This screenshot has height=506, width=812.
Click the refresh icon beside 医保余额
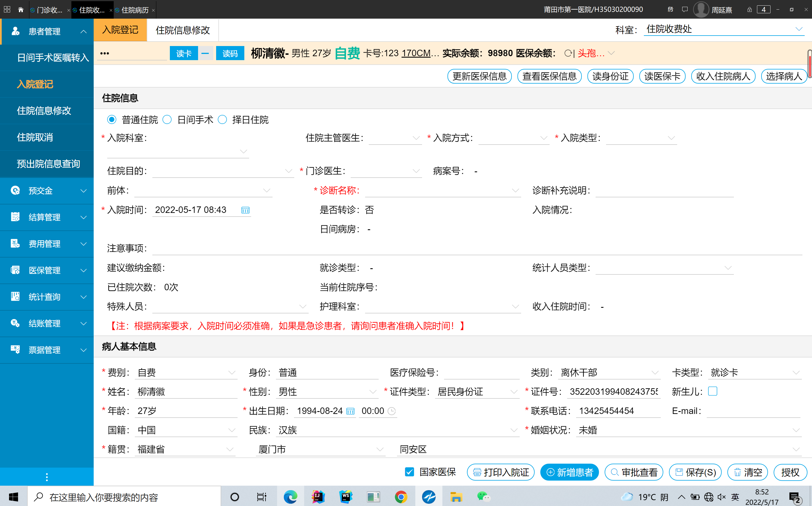pos(568,53)
